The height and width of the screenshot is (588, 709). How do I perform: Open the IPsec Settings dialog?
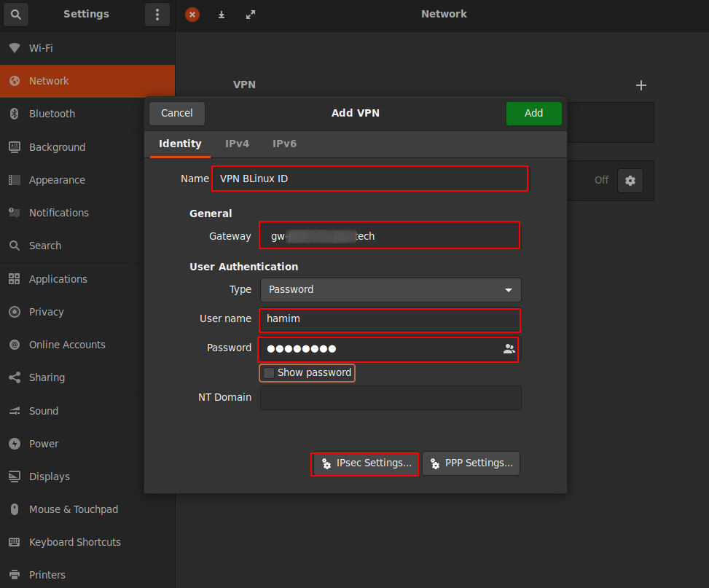point(364,463)
